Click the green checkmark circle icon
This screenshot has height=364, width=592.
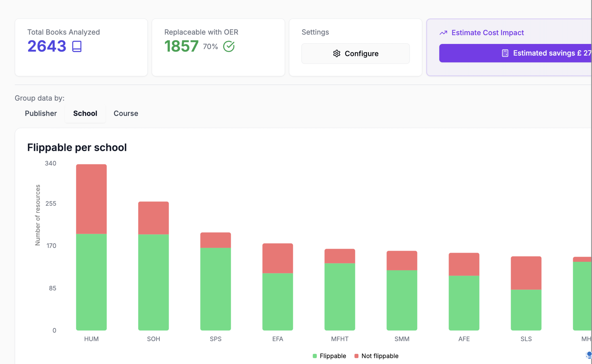(x=229, y=46)
